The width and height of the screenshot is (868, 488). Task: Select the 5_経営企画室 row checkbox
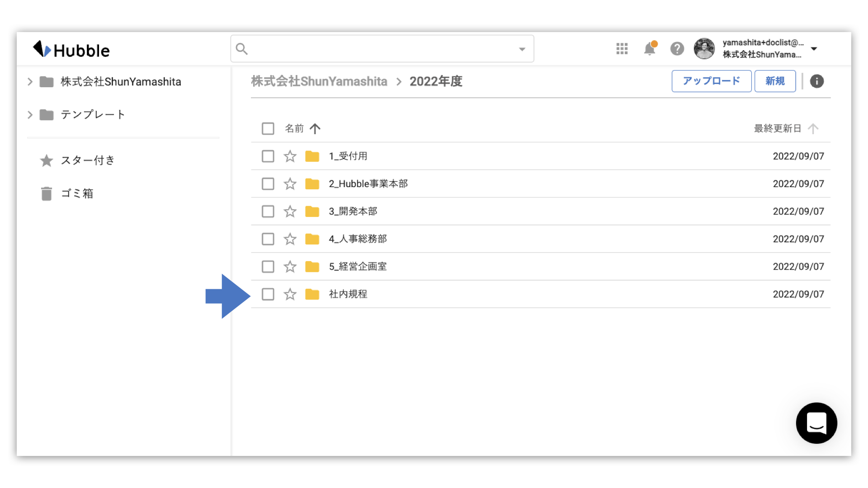tap(268, 267)
